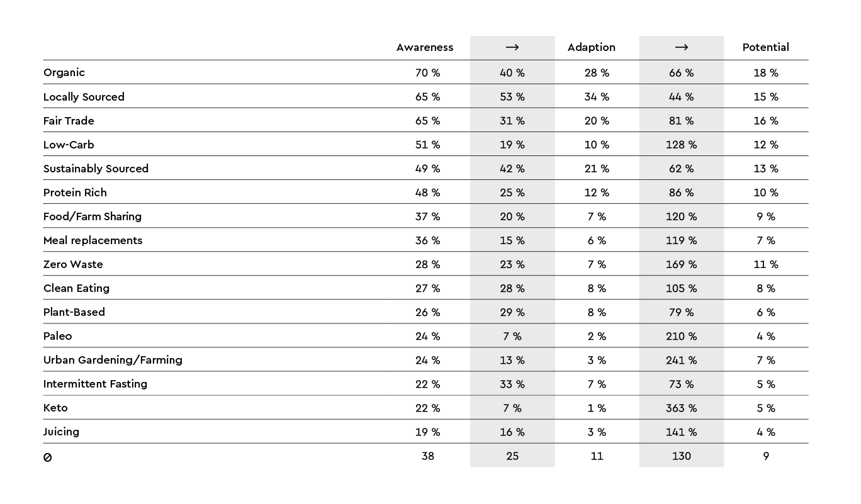Select the Awareness column header
Viewport: 861px width, 504px height.
425,47
